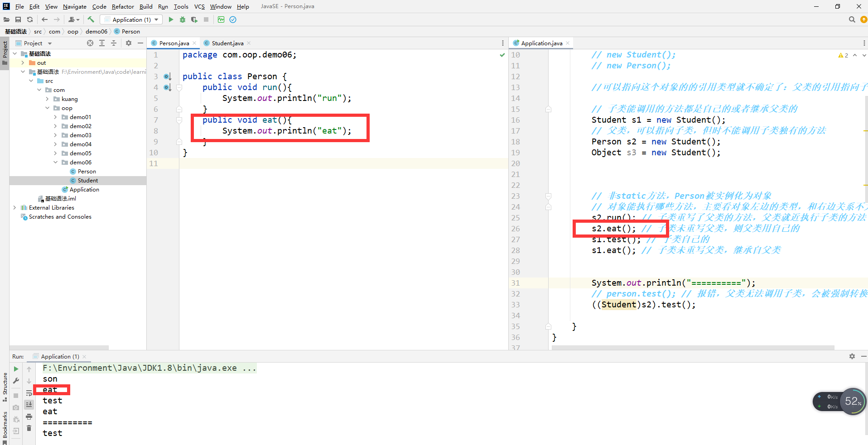This screenshot has height=445, width=868.
Task: Click the Project panel horizontal scrollbar
Action: tap(59, 348)
